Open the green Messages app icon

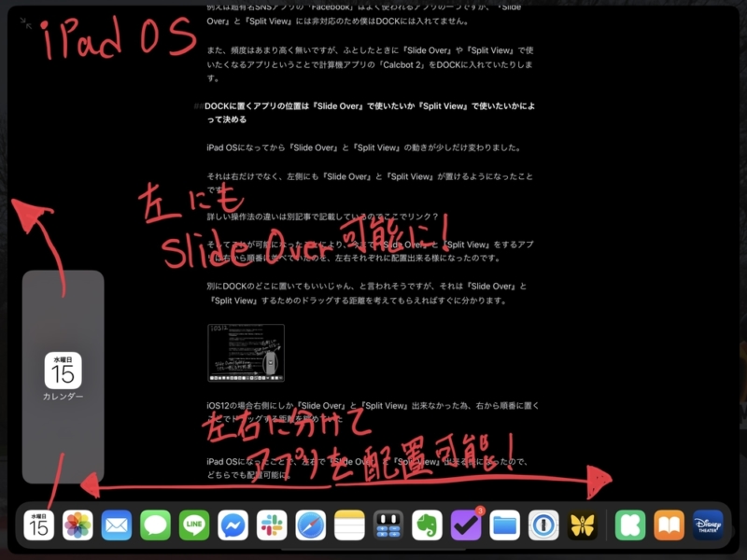click(155, 525)
